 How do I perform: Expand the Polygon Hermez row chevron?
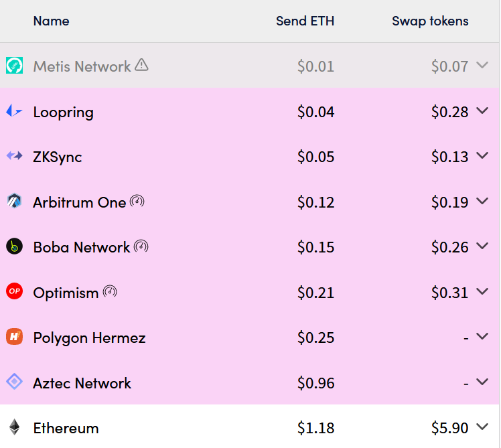pos(482,336)
